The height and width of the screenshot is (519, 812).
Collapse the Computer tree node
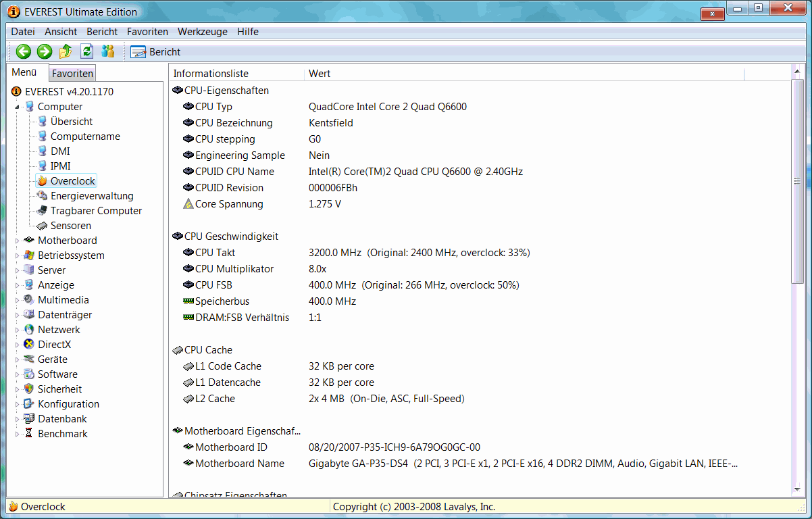[17, 107]
